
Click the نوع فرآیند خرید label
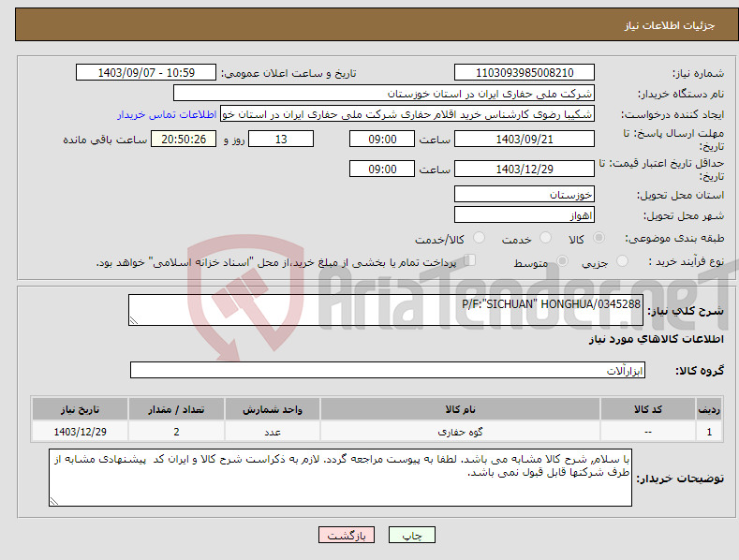[x=687, y=261]
